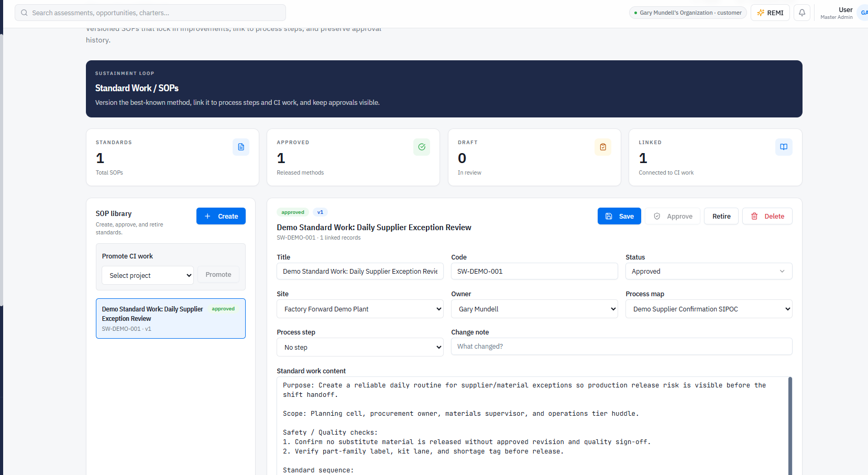Click Gary Mundell's Organization badge

pos(688,13)
